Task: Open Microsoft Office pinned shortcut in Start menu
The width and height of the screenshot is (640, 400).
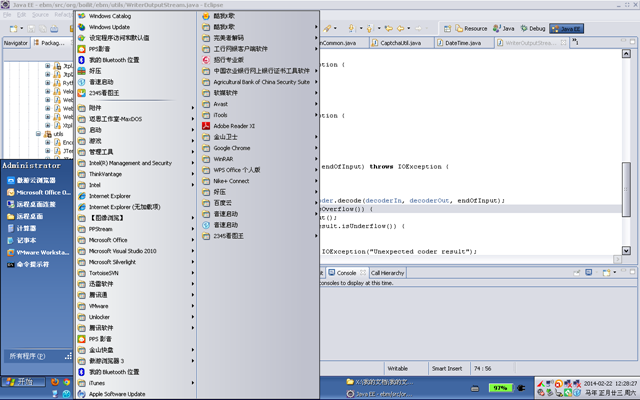Action: coord(40,192)
